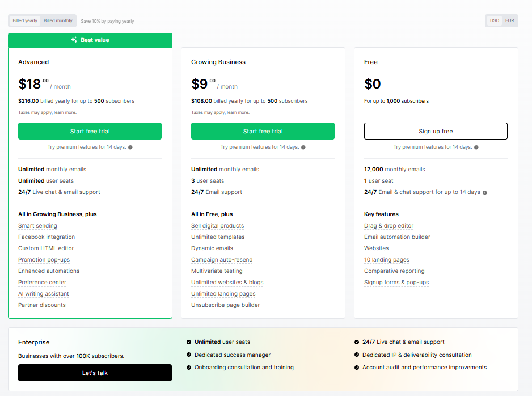Viewport: 532px width, 396px height.
Task: Start free trial for Growing Business plan
Action: 263,131
